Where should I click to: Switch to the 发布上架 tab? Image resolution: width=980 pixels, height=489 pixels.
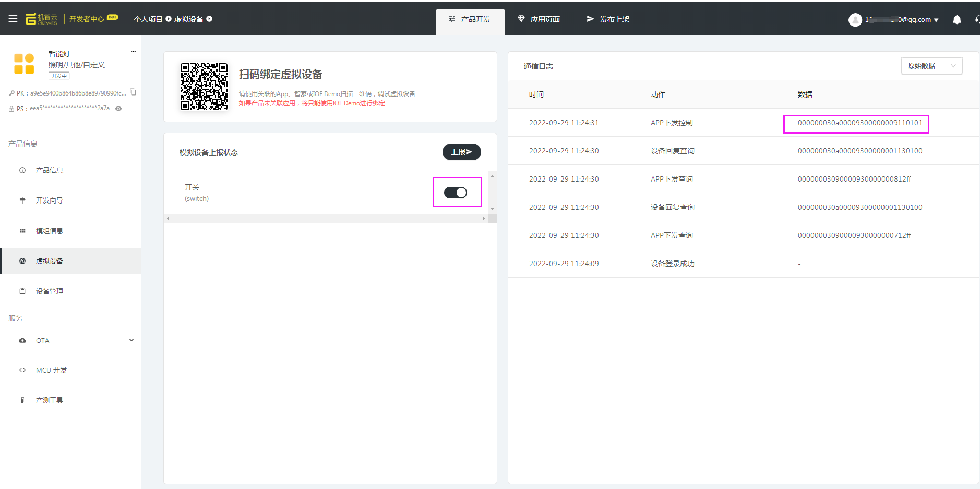coord(614,19)
